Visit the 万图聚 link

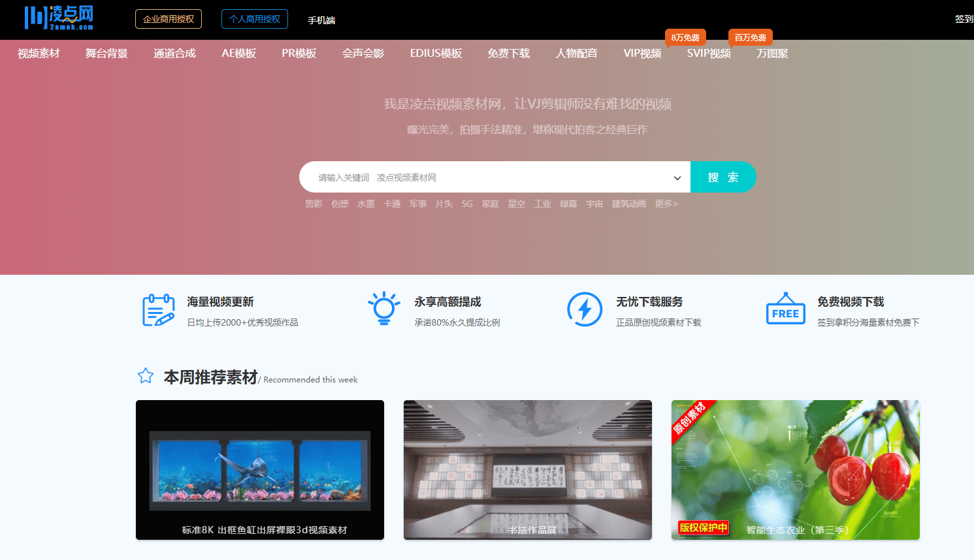772,54
